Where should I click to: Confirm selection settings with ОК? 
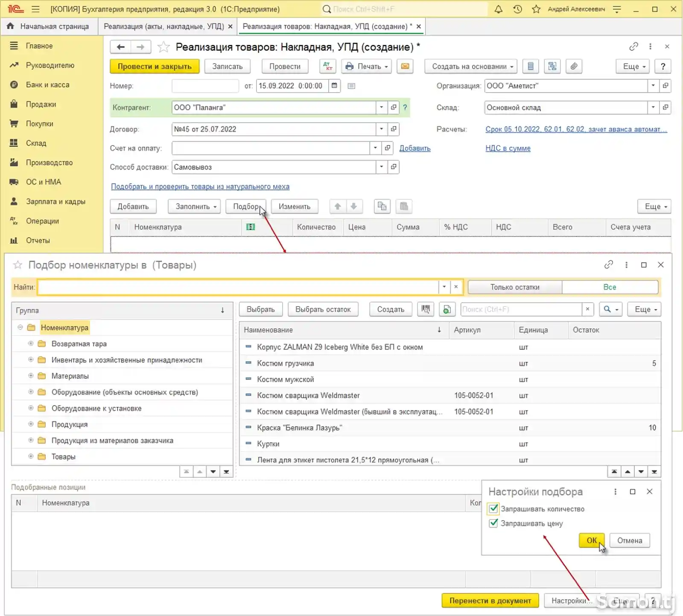pos(592,540)
